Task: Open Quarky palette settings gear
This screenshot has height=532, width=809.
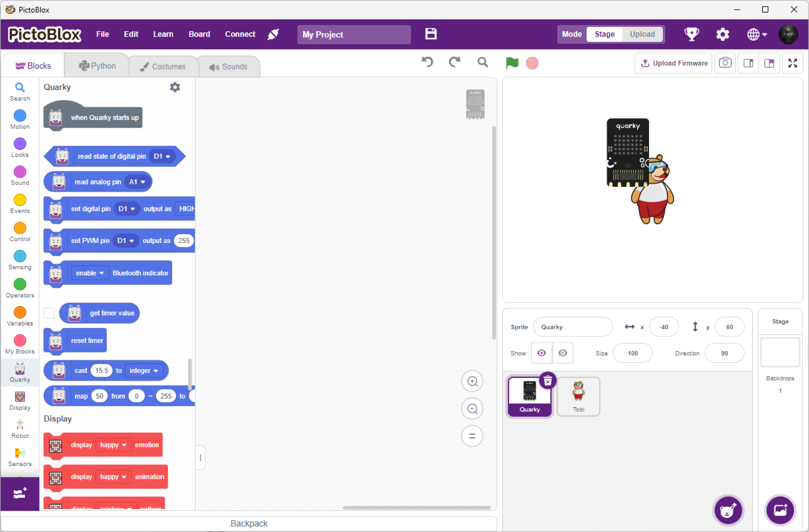Action: (x=175, y=87)
